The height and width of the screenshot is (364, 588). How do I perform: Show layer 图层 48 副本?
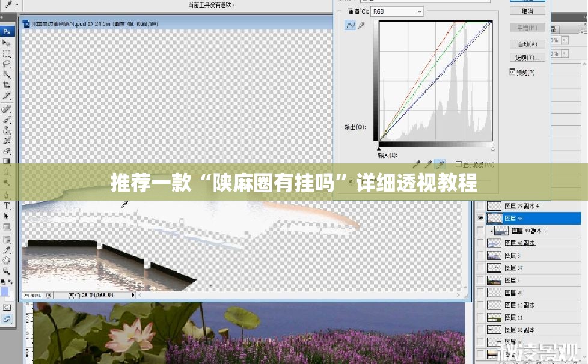pos(480,243)
